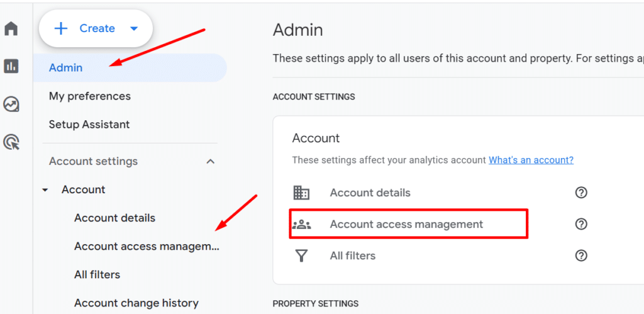
Task: Click the building icon beside Account details
Action: tap(301, 193)
